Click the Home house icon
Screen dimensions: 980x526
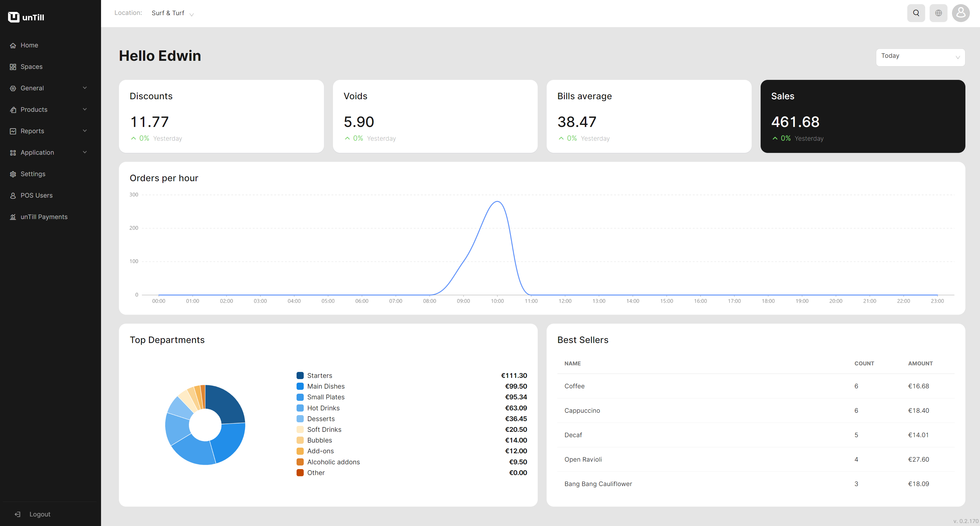coord(13,45)
